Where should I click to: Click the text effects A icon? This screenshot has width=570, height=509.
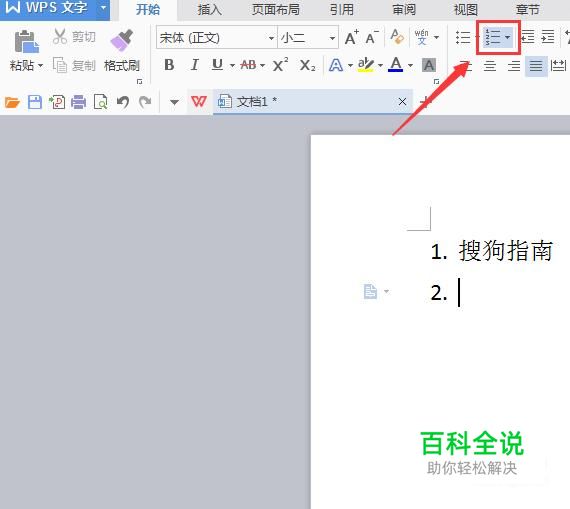(336, 65)
